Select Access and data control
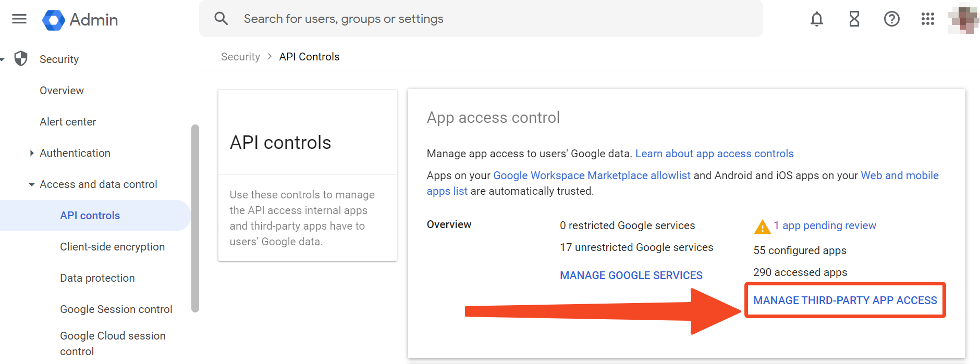980x364 pixels. [99, 184]
